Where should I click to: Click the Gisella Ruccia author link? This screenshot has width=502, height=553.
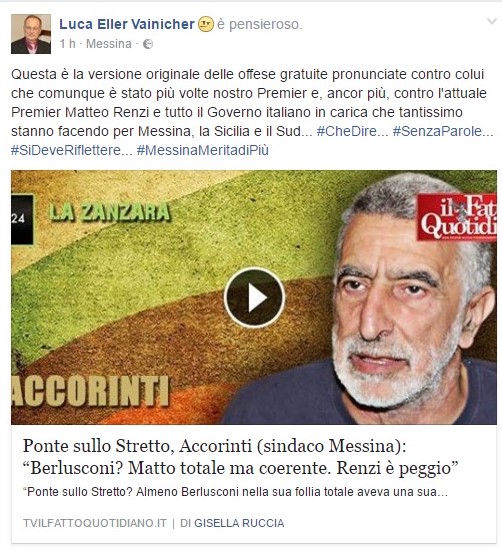[x=239, y=523]
